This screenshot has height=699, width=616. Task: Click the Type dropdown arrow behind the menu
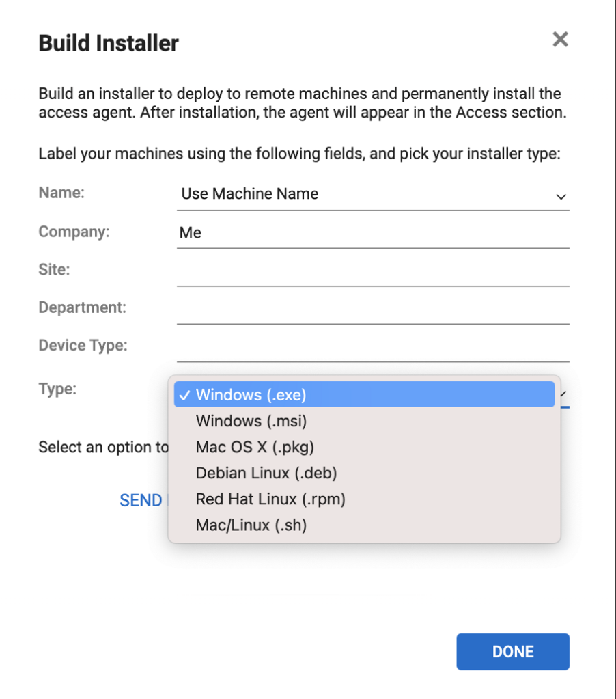pos(564,394)
